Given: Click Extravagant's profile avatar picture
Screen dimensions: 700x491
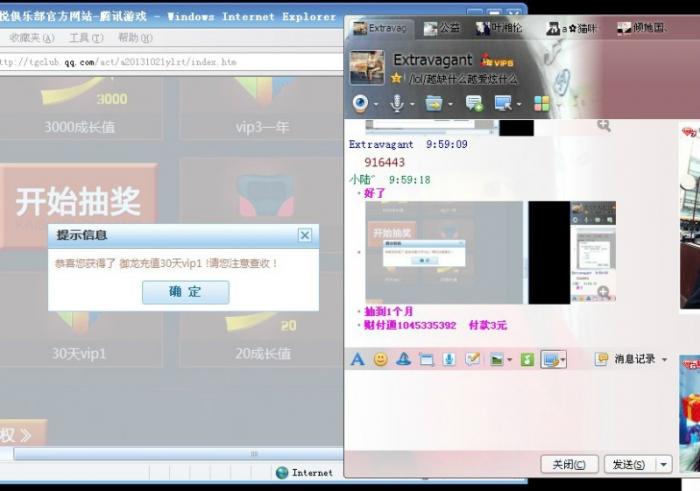Looking at the screenshot, I should pyautogui.click(x=367, y=67).
